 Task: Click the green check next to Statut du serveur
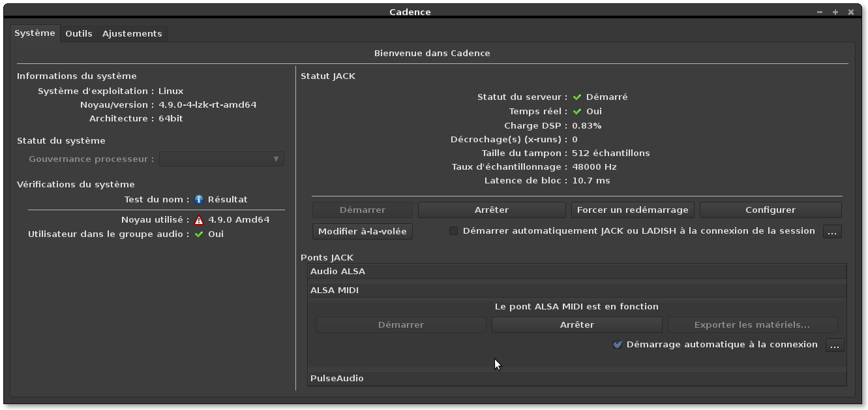pos(577,97)
